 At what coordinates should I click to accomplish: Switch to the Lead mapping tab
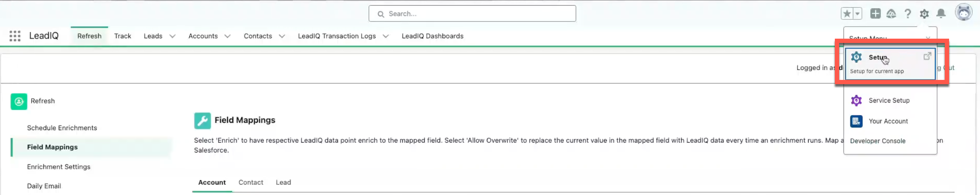tap(283, 183)
